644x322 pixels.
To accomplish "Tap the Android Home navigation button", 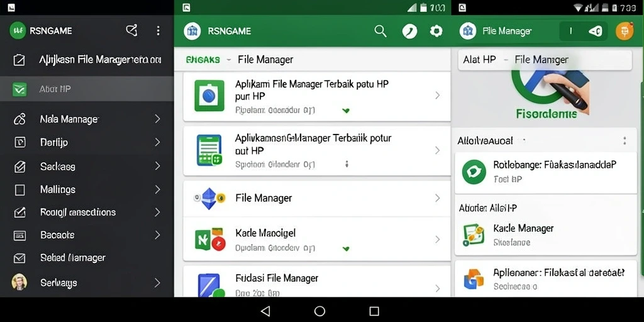I will click(x=319, y=311).
